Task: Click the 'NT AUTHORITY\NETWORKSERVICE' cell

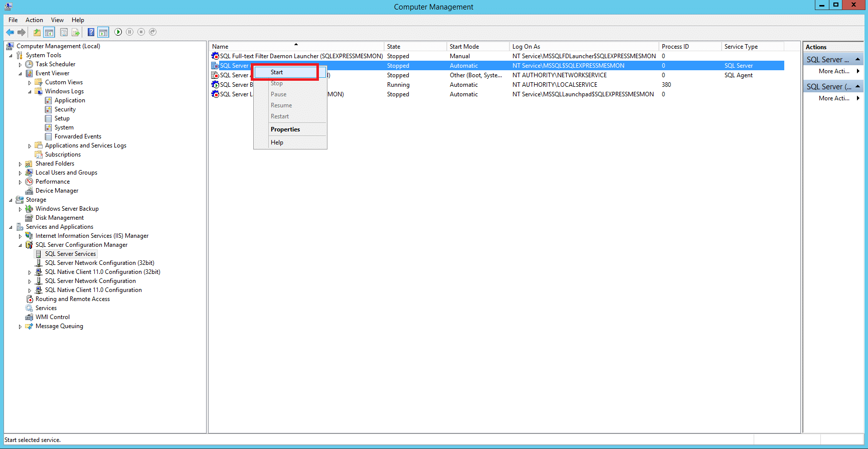Action: pos(560,75)
